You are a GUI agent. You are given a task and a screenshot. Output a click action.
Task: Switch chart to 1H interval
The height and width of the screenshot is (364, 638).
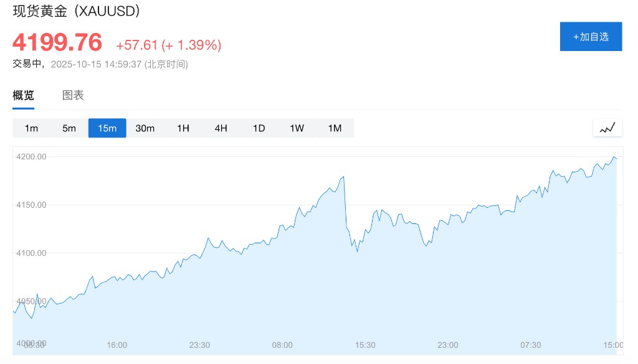[x=183, y=128]
